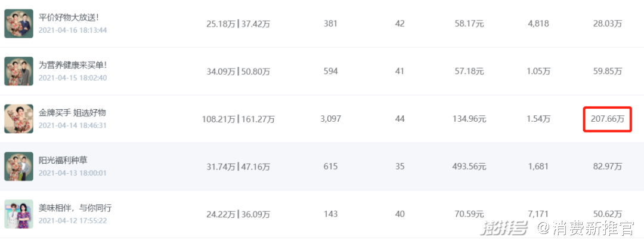The height and width of the screenshot is (240, 644).
Task: Select the 阳光福利种草 livestream title
Action: tap(63, 160)
